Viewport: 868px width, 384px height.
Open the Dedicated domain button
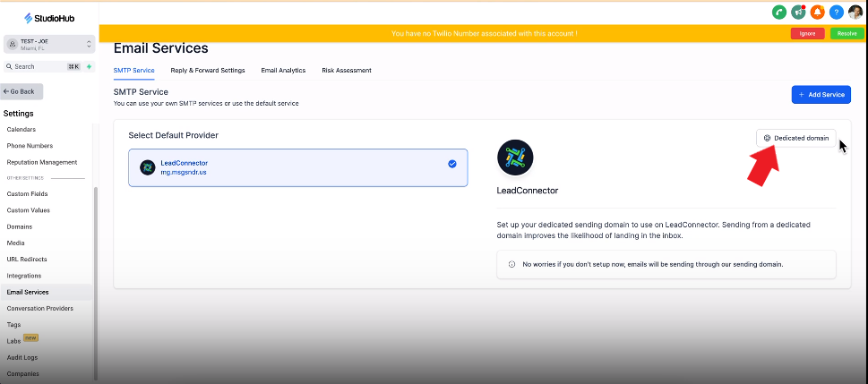pos(796,138)
